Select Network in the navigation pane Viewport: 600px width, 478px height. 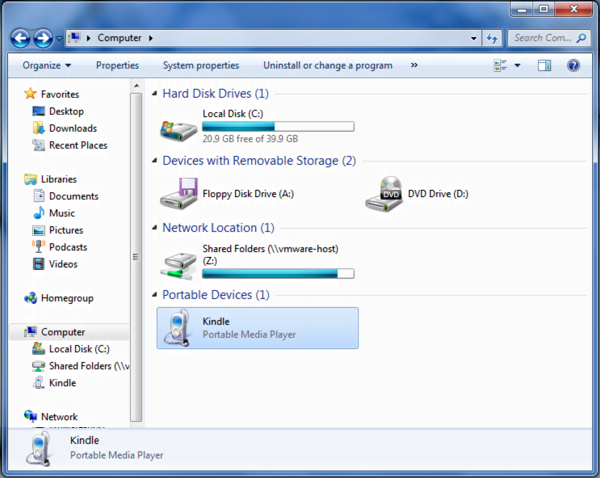click(59, 417)
